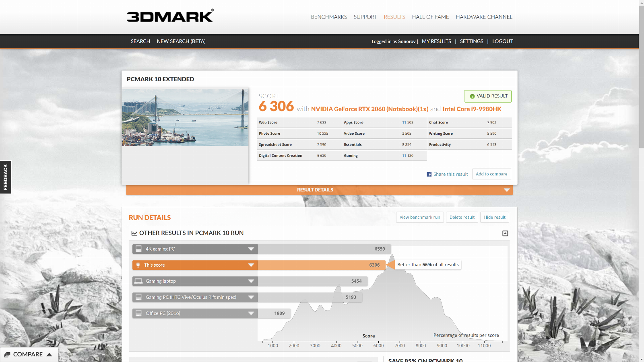644x362 pixels.
Task: Click View benchmark run button
Action: click(420, 217)
